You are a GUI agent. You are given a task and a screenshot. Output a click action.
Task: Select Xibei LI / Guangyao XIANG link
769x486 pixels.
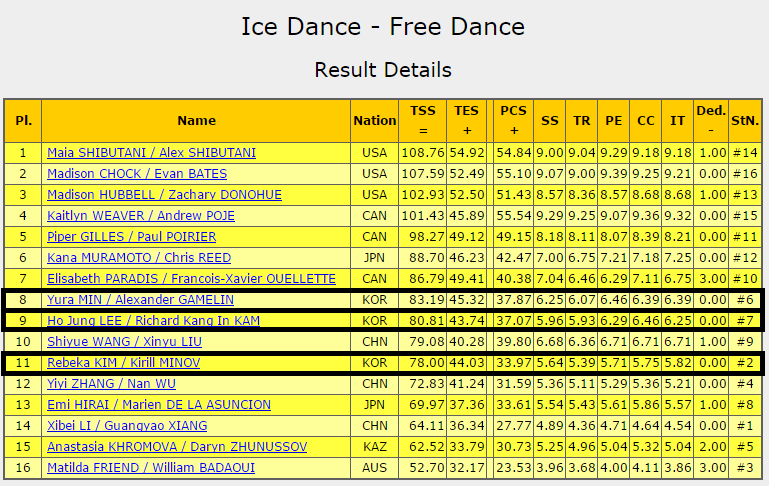127,426
